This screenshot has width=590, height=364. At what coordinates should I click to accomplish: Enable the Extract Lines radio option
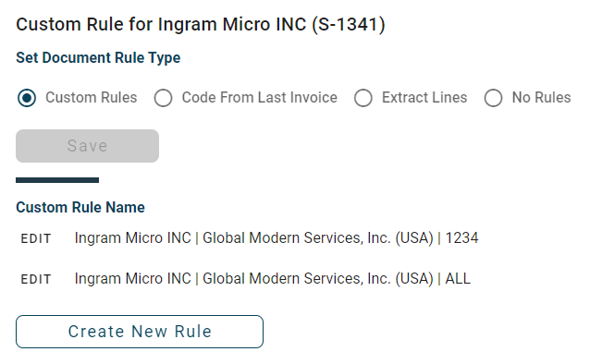point(363,98)
